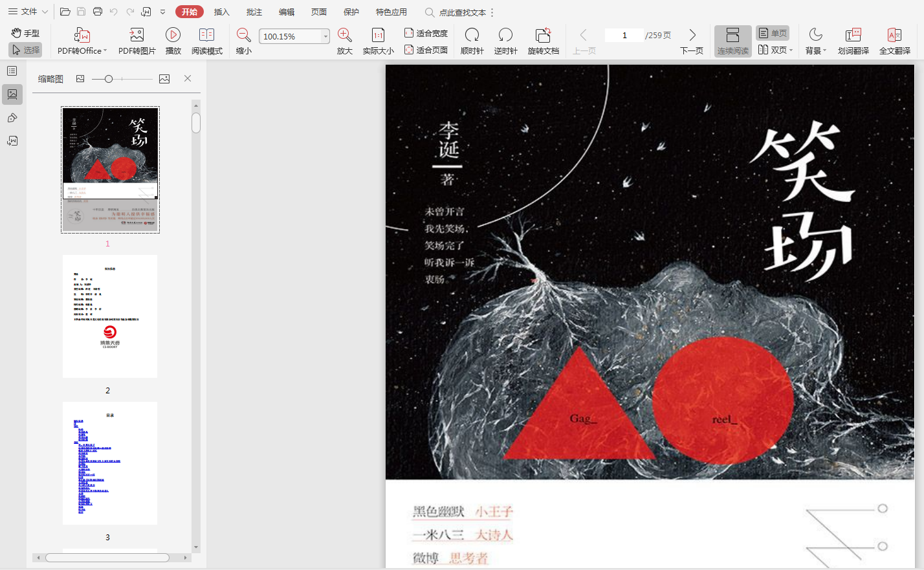Rotate page 逆时针 counterclockwise
This screenshot has height=570, width=924.
(x=505, y=42)
